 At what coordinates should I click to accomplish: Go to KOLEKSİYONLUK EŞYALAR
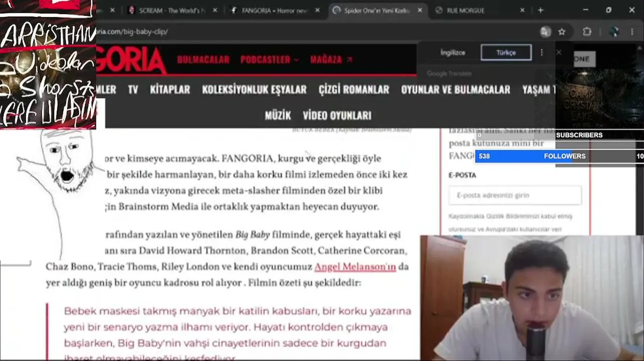pyautogui.click(x=254, y=89)
